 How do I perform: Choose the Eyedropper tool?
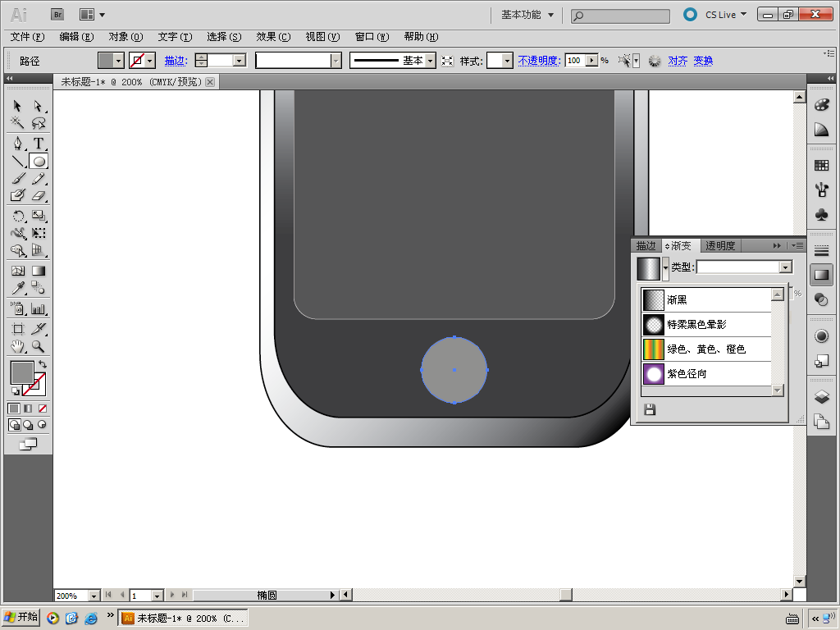pyautogui.click(x=17, y=288)
